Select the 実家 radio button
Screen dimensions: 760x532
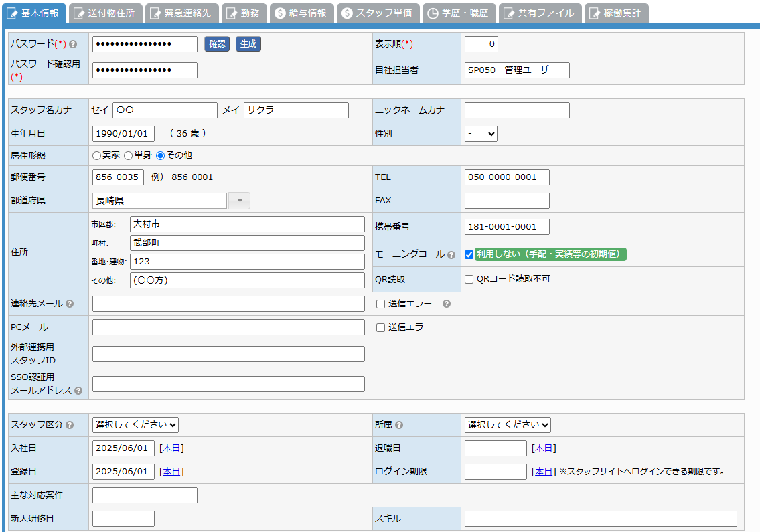tap(96, 155)
